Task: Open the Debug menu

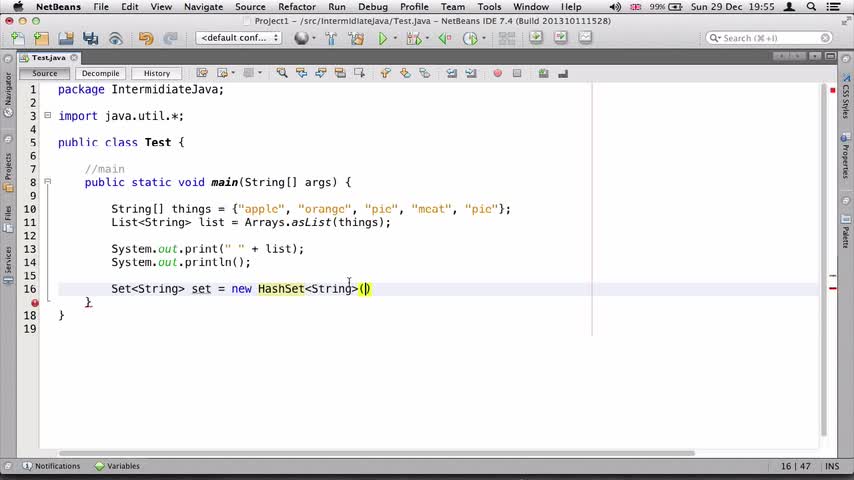Action: click(373, 7)
